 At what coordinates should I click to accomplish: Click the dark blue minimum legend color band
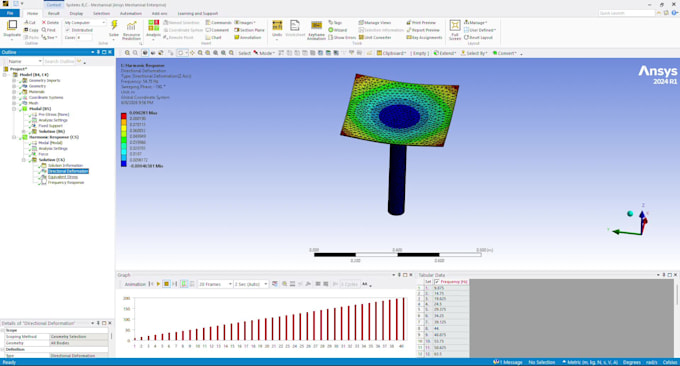tap(124, 164)
